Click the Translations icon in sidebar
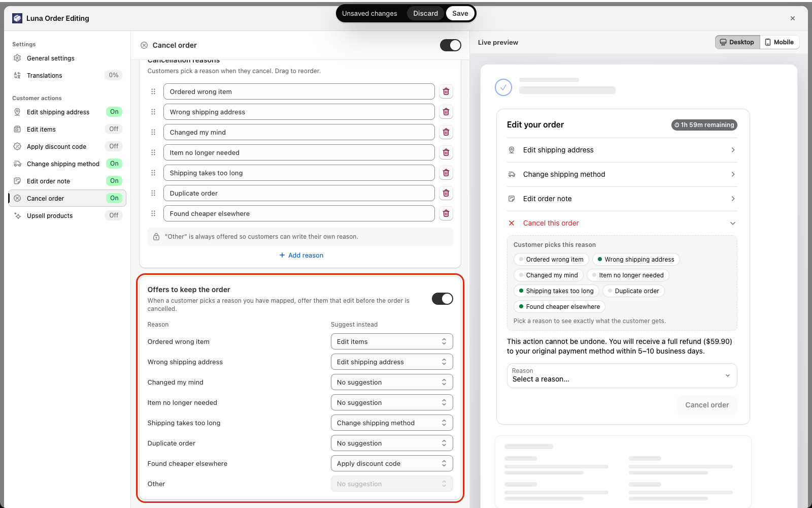 [17, 76]
